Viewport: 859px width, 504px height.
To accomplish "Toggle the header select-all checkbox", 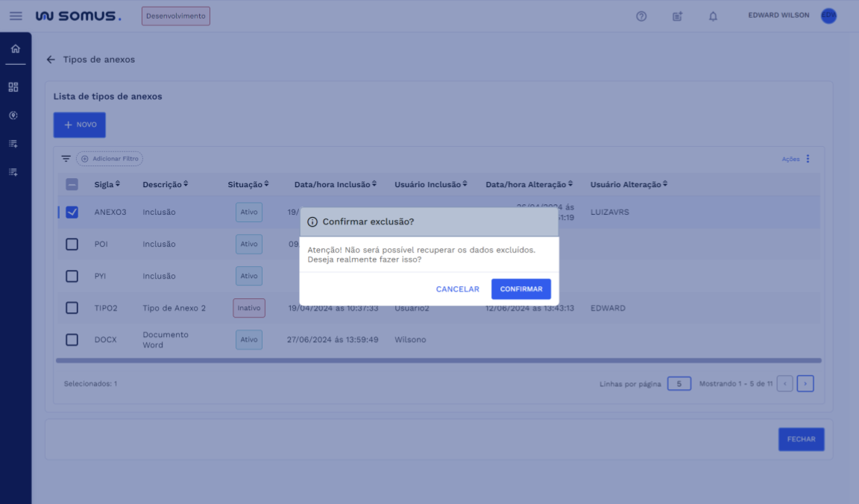I will pyautogui.click(x=72, y=185).
